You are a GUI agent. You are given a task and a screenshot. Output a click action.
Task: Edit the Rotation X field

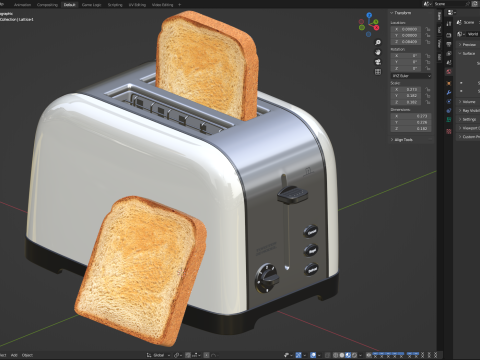click(x=406, y=56)
